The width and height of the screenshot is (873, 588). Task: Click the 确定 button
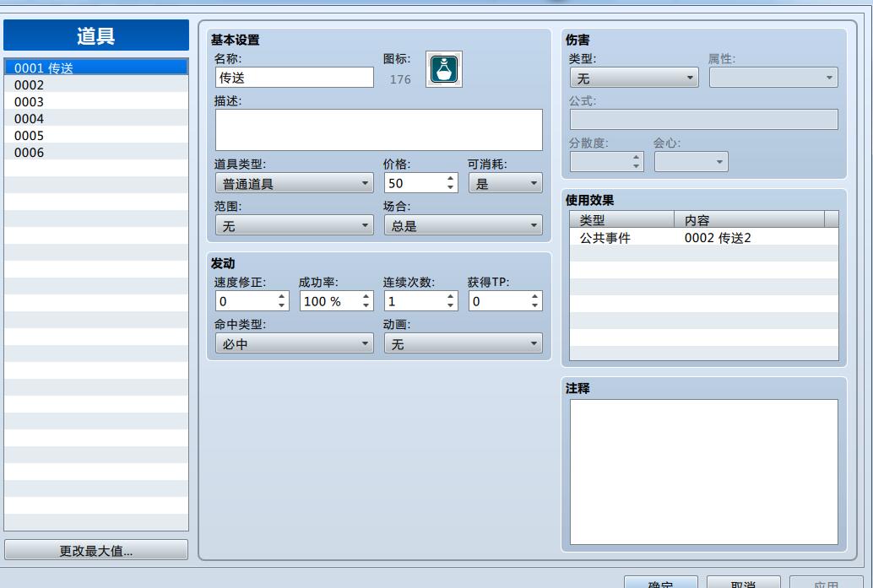(x=661, y=582)
